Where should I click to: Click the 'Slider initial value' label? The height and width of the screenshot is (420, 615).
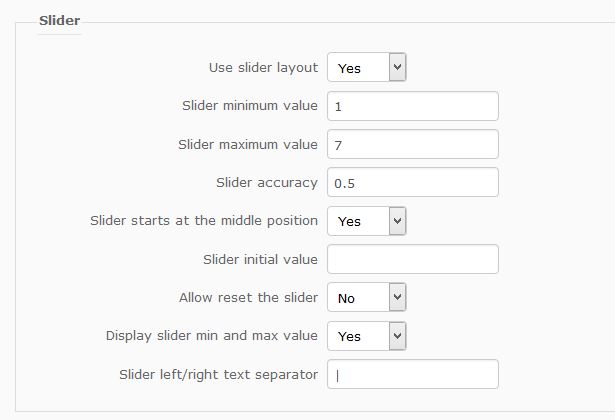pos(260,259)
